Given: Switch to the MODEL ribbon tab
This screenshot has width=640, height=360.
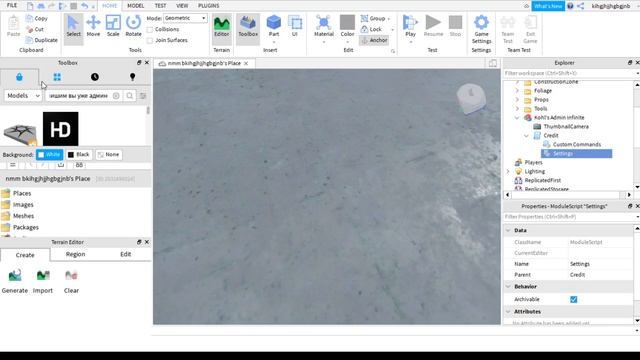Looking at the screenshot, I should click(x=136, y=6).
